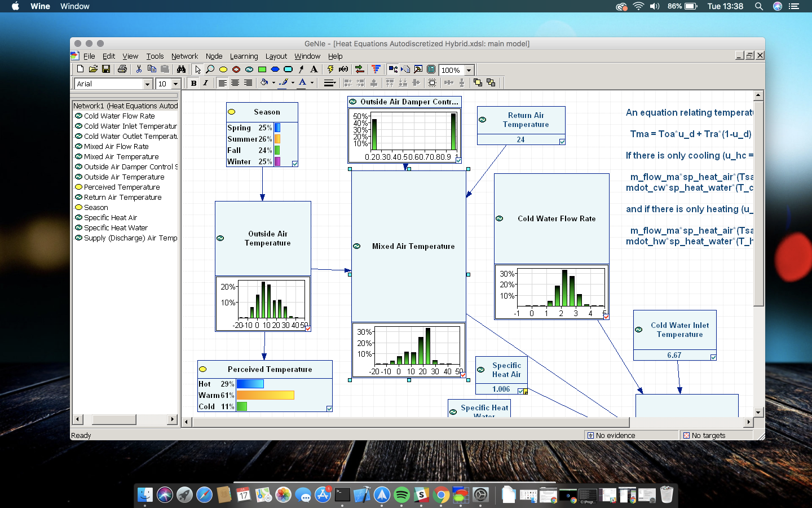The height and width of the screenshot is (508, 812).
Task: Click the p(e) probability of evidence icon
Action: (x=342, y=69)
